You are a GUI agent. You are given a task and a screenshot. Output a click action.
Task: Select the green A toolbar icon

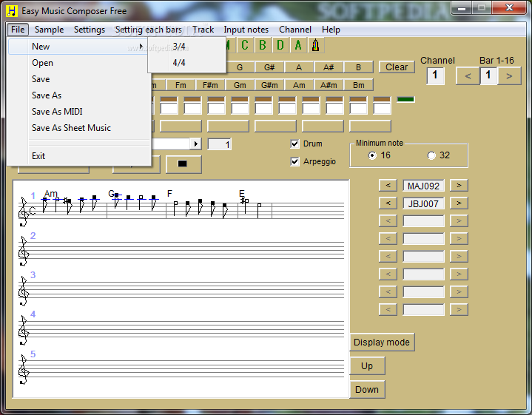[x=298, y=45]
